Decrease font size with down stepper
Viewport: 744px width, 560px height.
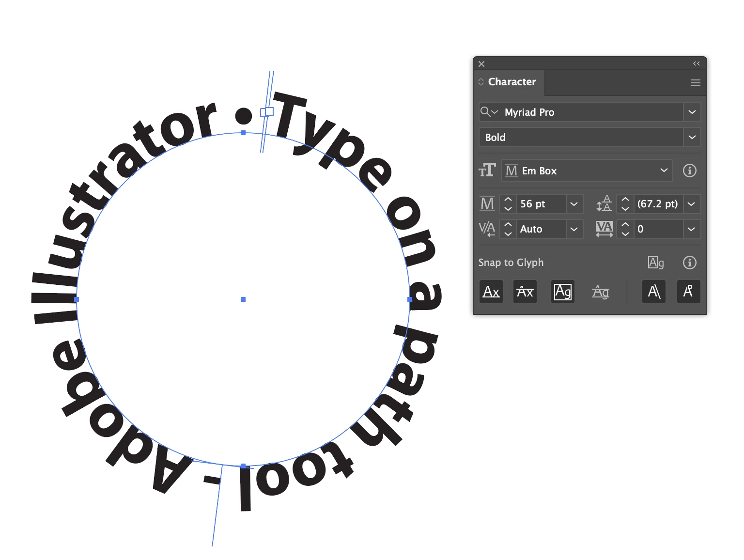[x=508, y=209]
